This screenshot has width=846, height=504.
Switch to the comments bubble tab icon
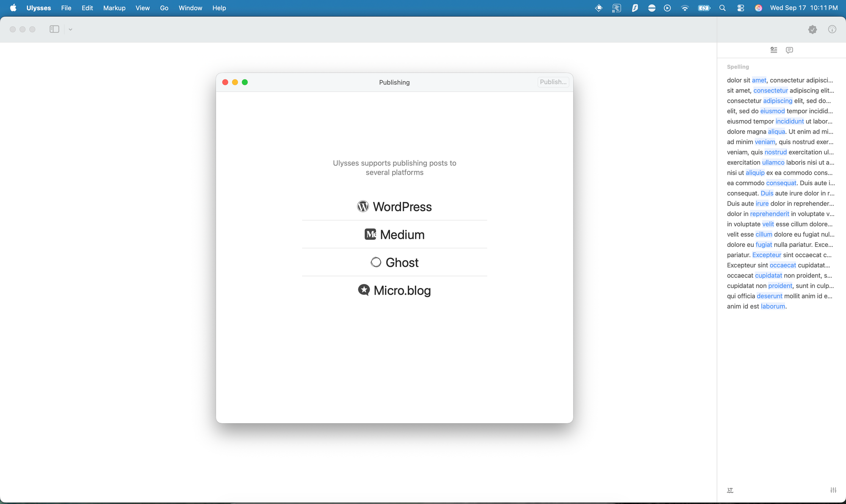click(x=789, y=50)
